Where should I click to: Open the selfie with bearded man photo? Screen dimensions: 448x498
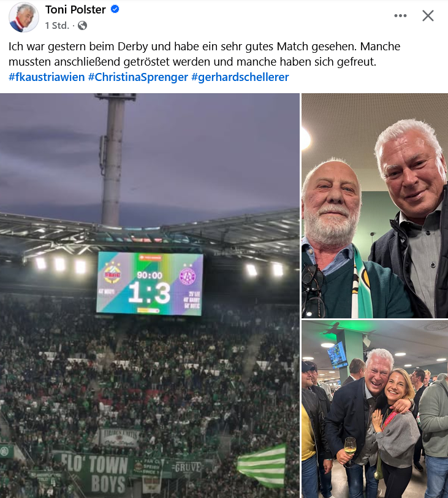click(x=374, y=205)
